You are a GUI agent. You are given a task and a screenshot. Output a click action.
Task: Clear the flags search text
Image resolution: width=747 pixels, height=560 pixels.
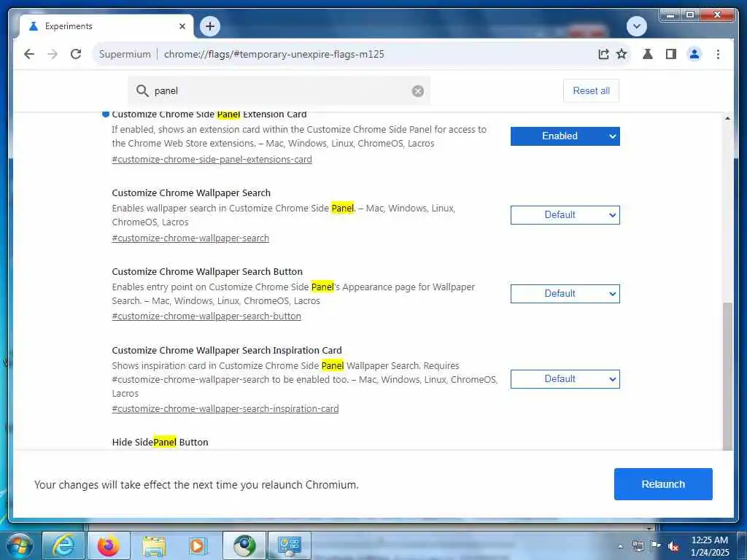tap(418, 91)
